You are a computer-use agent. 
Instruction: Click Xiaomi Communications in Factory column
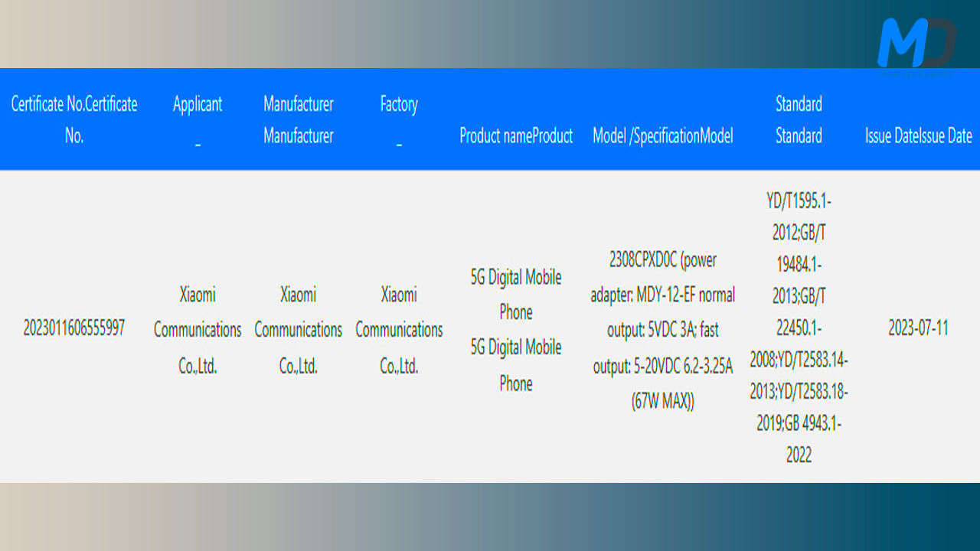(x=399, y=330)
